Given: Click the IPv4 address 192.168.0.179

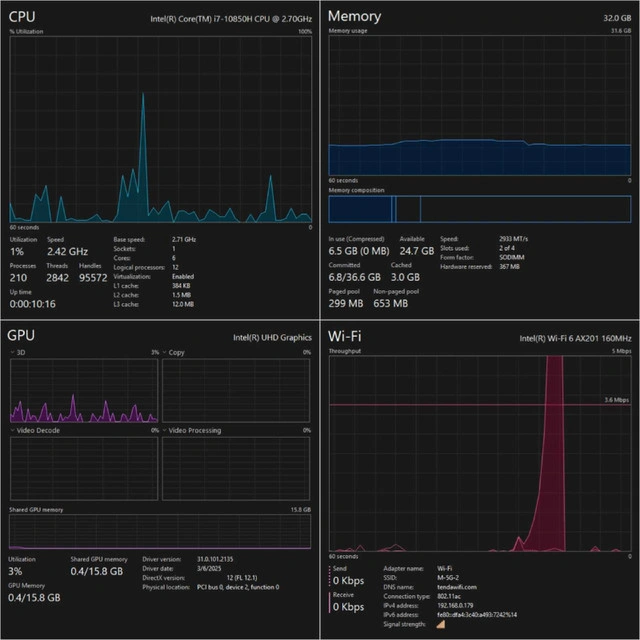Looking at the screenshot, I should [x=455, y=606].
